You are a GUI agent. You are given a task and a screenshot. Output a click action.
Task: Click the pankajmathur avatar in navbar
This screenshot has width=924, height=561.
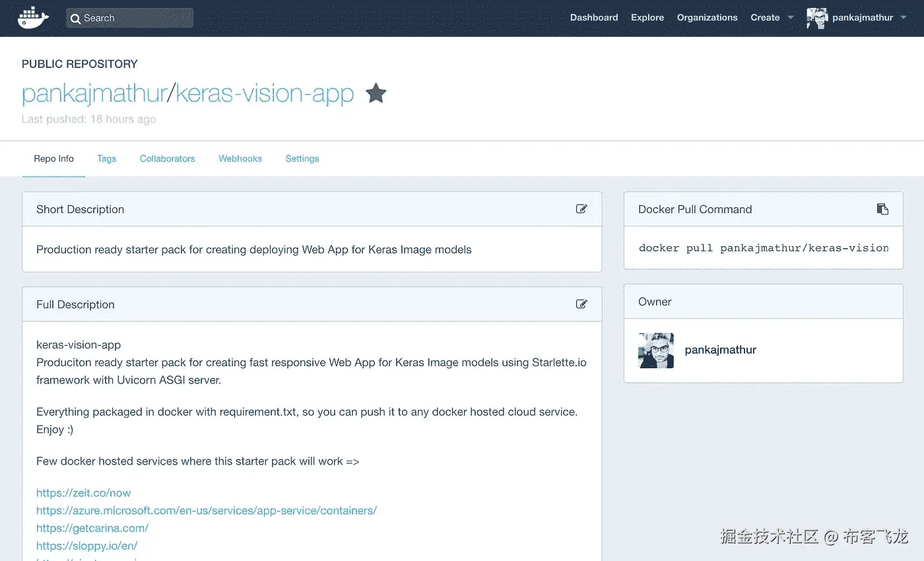click(x=816, y=18)
